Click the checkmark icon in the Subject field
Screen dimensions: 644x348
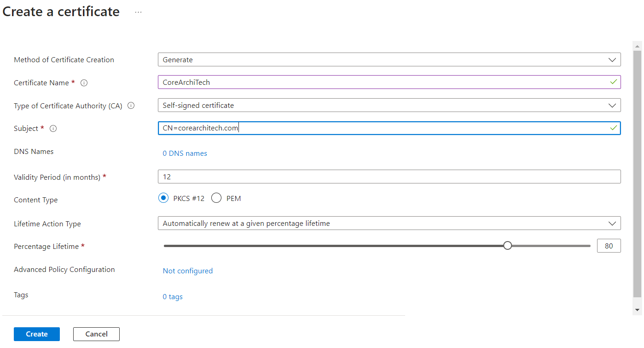pos(613,128)
